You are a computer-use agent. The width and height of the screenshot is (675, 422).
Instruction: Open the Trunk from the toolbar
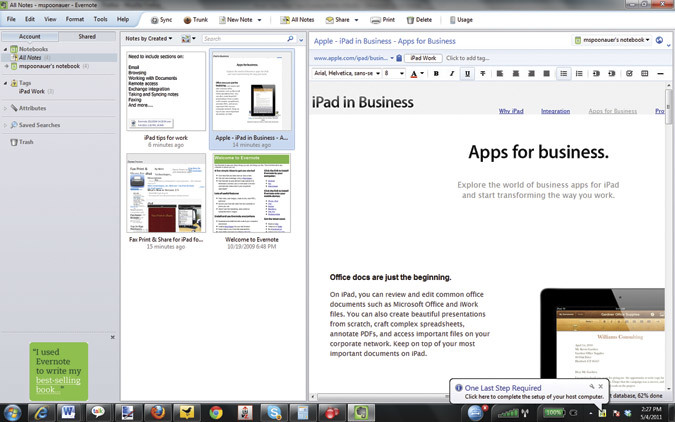196,20
